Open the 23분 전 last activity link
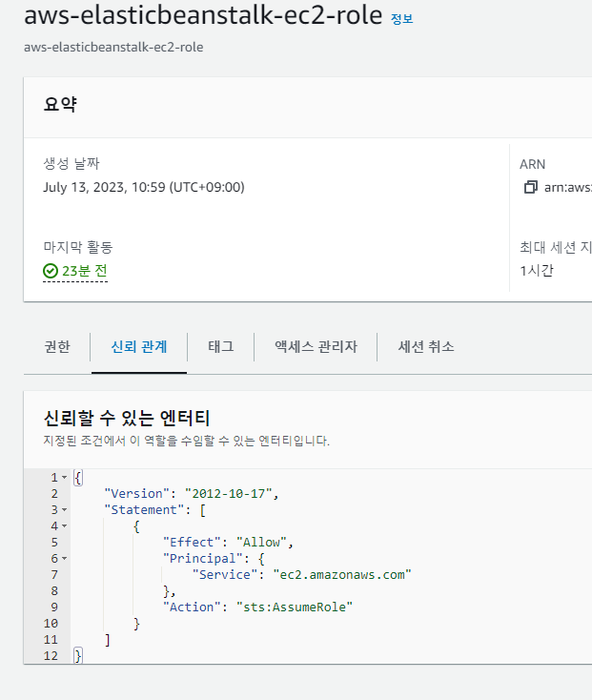This screenshot has height=700, width=592. (84, 271)
